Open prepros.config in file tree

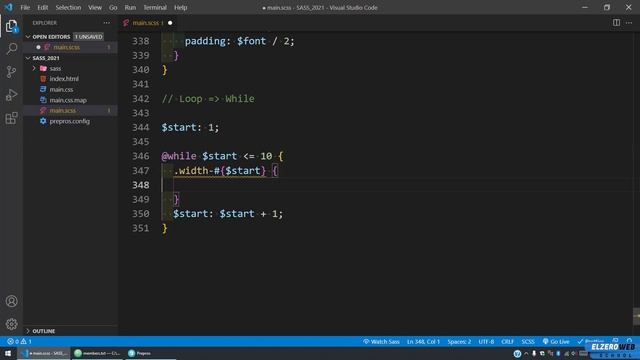[70, 121]
